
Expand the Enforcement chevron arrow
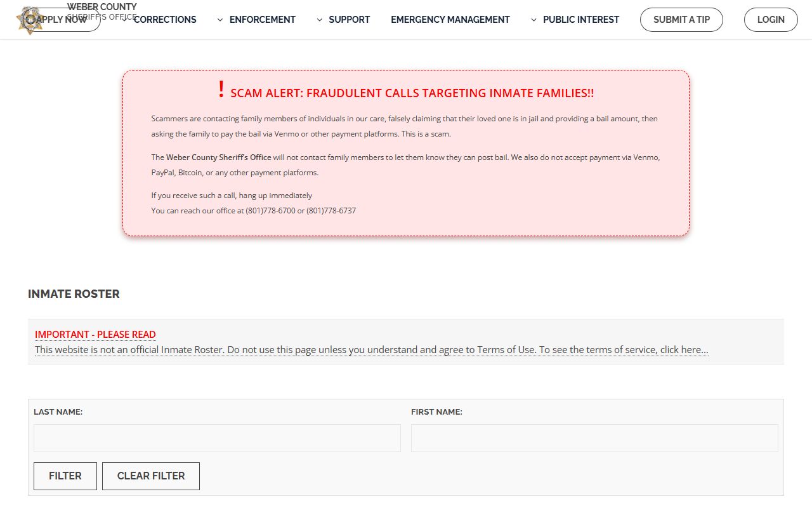(x=220, y=20)
